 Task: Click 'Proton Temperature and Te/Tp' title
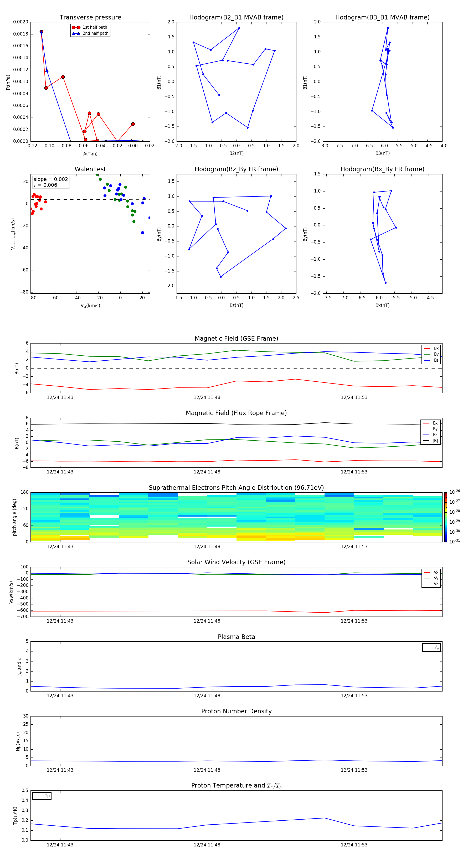click(236, 785)
